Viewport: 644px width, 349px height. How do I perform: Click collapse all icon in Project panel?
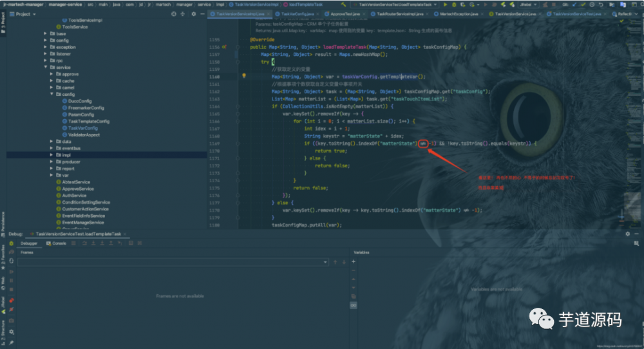(182, 14)
